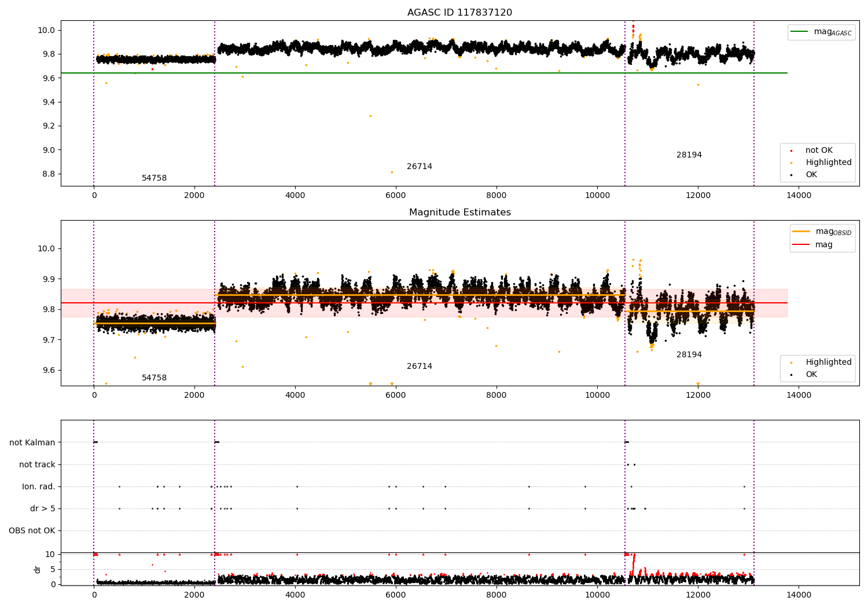Click the 6000 tick below the top plot
868x608 pixels.
tap(396, 196)
